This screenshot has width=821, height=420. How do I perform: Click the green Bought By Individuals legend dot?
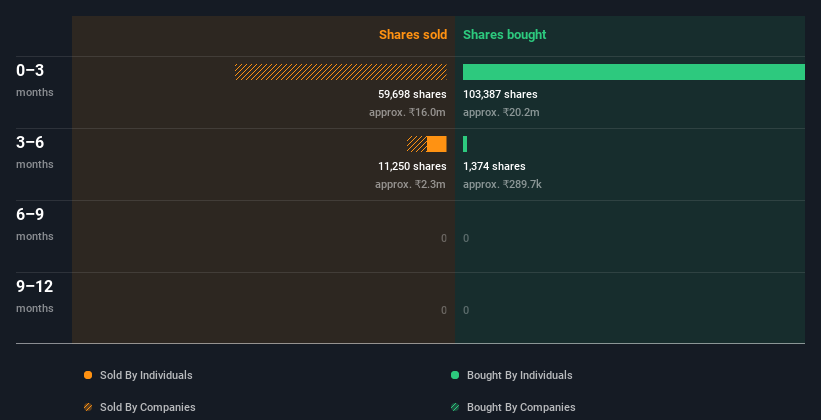point(455,375)
